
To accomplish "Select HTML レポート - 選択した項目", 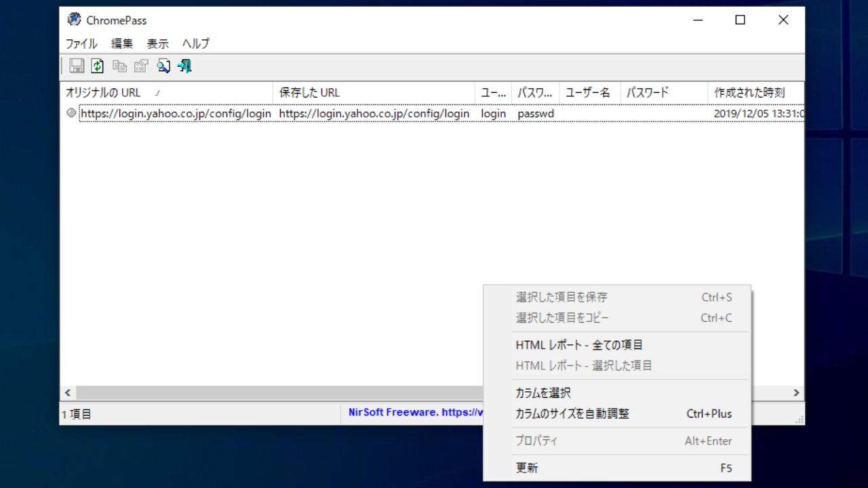I will (617, 365).
